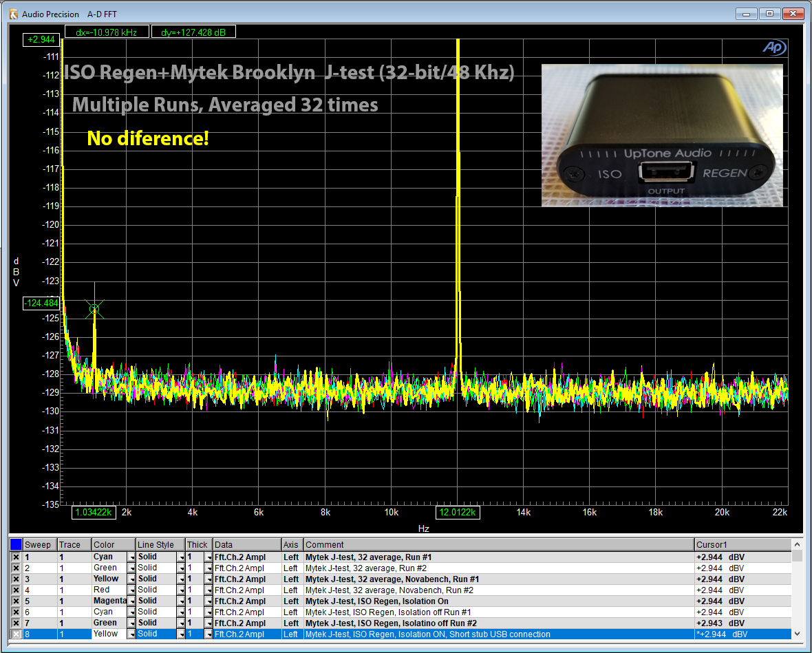Click the Cursor1 column header
The image size is (812, 653).
(x=743, y=544)
